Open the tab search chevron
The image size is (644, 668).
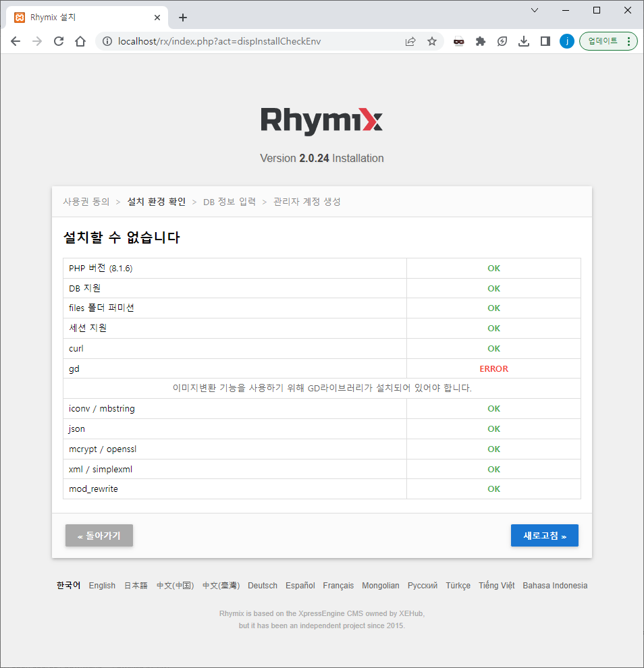pyautogui.click(x=535, y=10)
